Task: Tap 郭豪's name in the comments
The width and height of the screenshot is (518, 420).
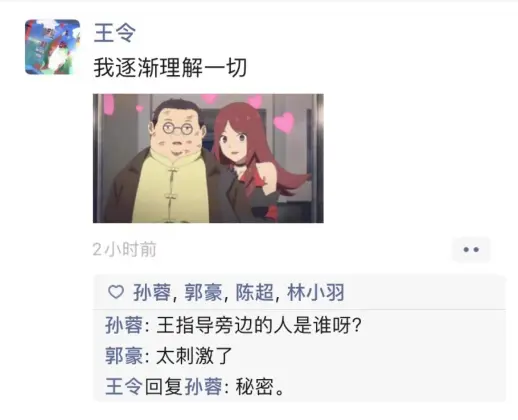Action: tap(124, 356)
